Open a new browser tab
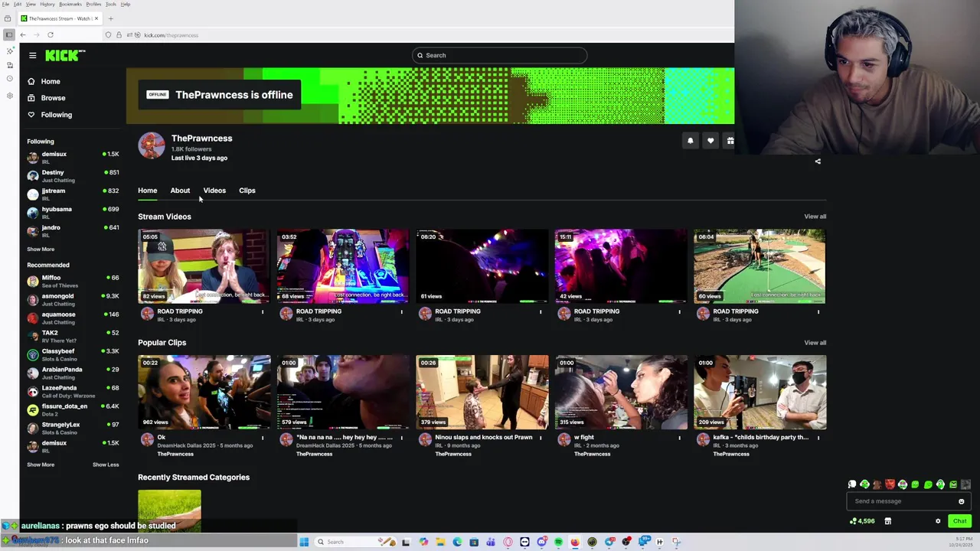Screen dimensions: 980x551 point(110,18)
